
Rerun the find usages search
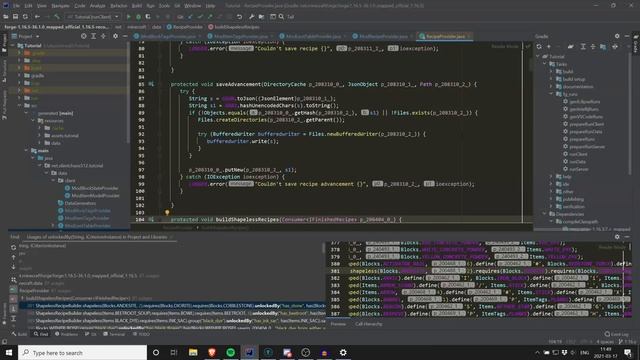pyautogui.click(x=13, y=247)
